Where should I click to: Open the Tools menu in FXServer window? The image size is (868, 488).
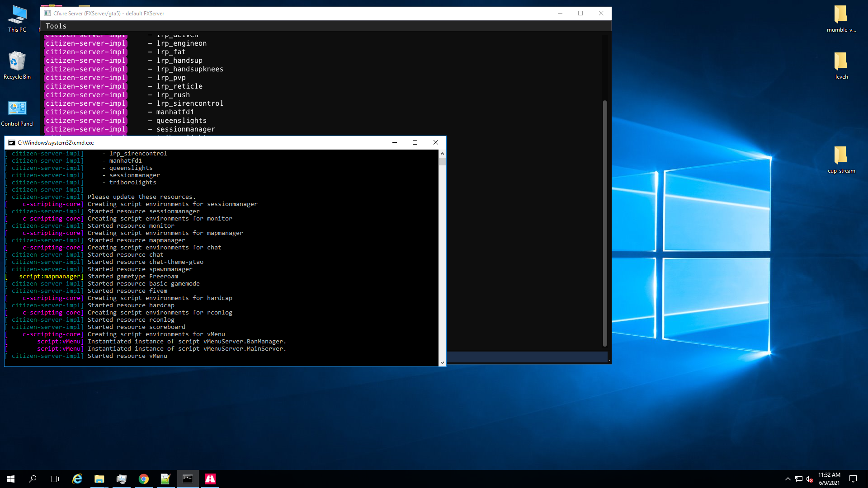tap(56, 26)
